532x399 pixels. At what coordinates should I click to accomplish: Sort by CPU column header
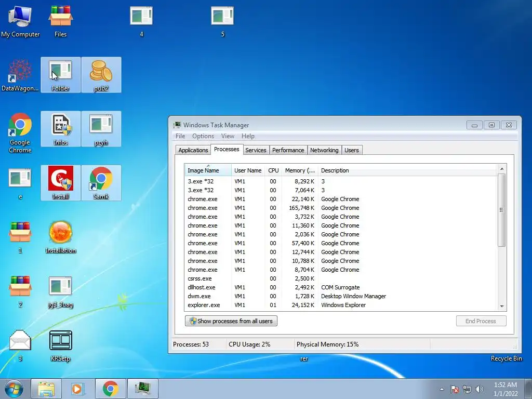273,170
